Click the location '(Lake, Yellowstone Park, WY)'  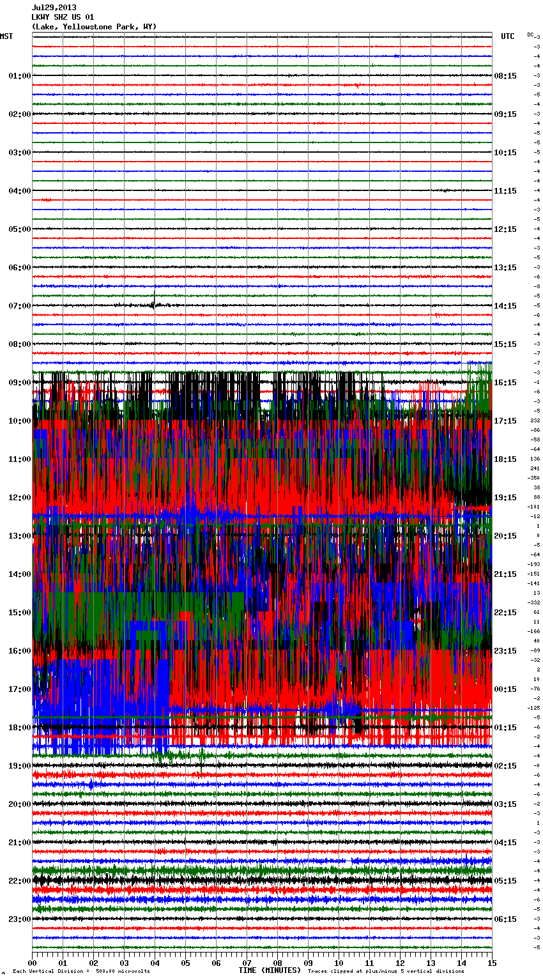94,27
